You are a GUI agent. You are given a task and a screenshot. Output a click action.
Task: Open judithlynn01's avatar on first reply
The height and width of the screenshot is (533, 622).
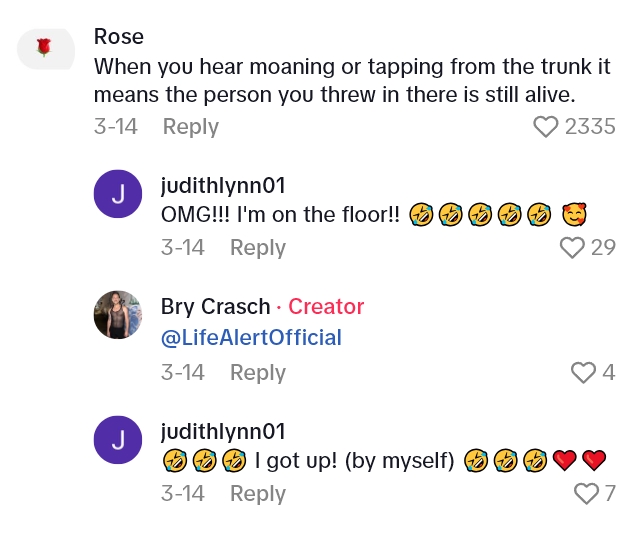tap(117, 193)
